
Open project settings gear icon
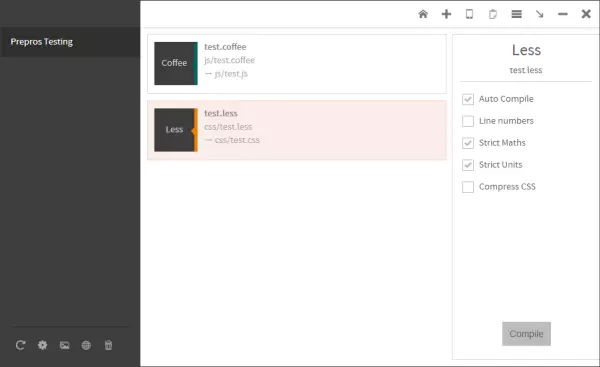pyautogui.click(x=42, y=345)
